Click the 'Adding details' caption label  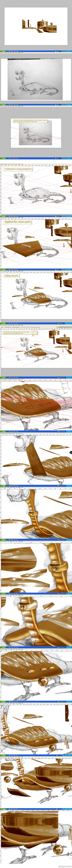coord(11,276)
